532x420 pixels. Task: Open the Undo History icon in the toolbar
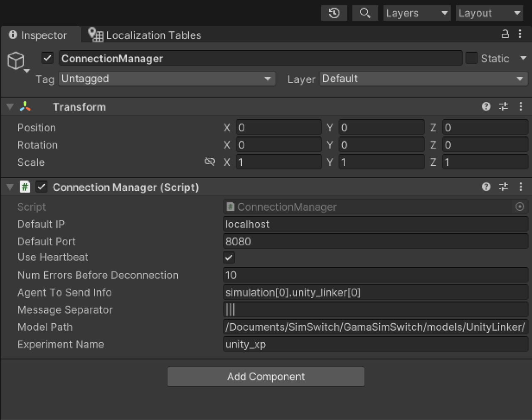tap(334, 13)
